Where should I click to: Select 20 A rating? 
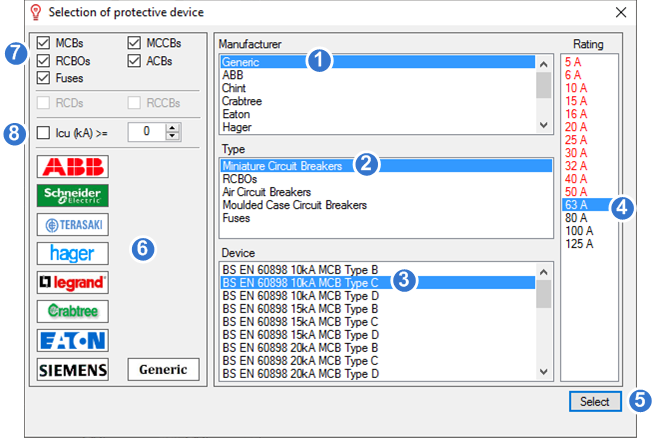(x=589, y=127)
